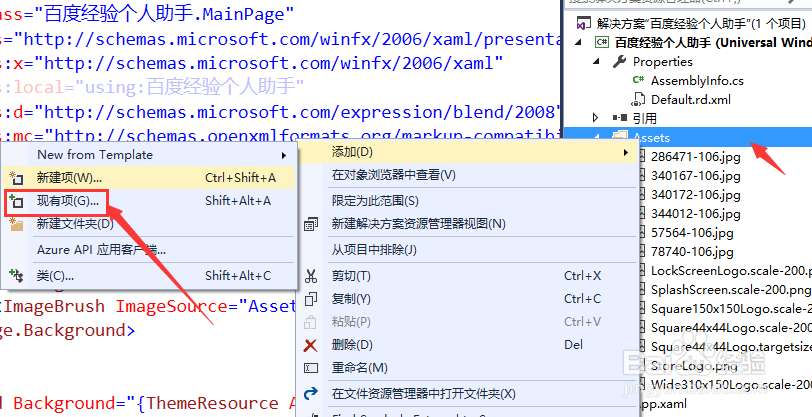Choose 现有项(G)... in the submenu
Screen dimensions: 812x417
click(x=149, y=201)
